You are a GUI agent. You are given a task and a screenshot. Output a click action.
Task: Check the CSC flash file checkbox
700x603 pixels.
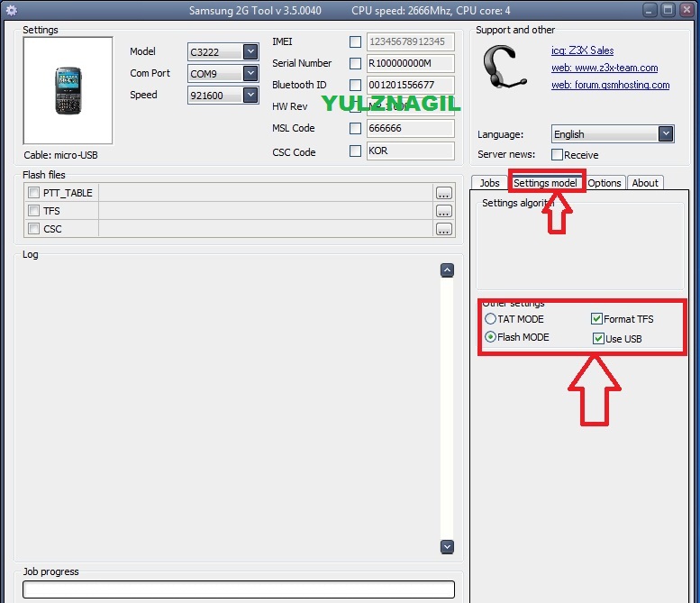pos(33,229)
